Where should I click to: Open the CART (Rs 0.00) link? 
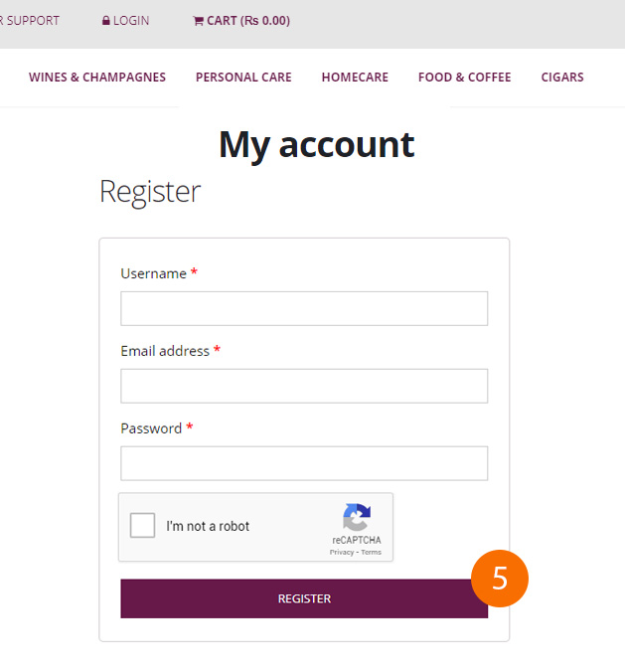(248, 21)
